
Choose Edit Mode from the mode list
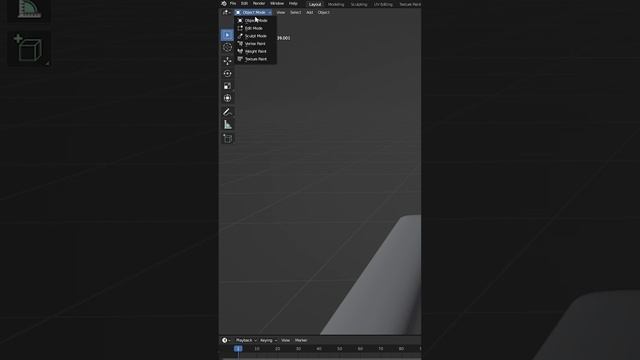(256, 28)
